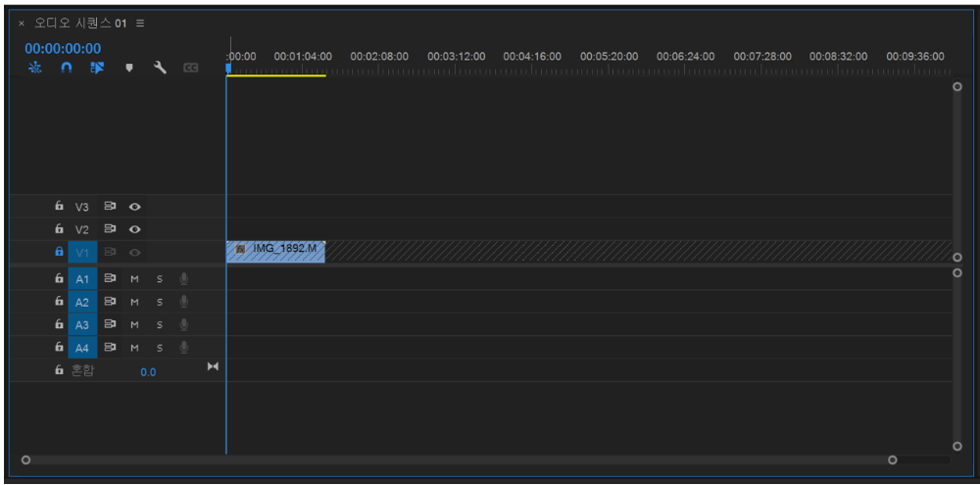This screenshot has width=980, height=485.
Task: Toggle sync lock on A3
Action: pos(110,324)
